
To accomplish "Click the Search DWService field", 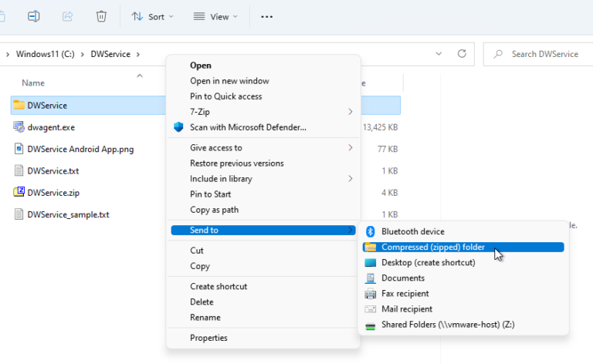I will 539,54.
